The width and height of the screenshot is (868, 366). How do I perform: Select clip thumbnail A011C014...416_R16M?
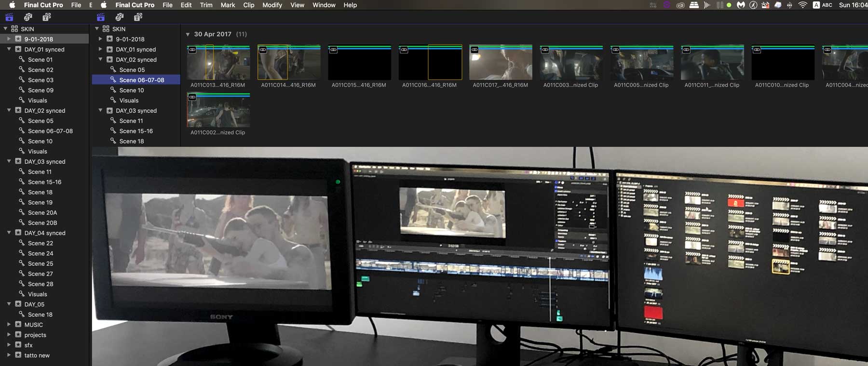(289, 63)
